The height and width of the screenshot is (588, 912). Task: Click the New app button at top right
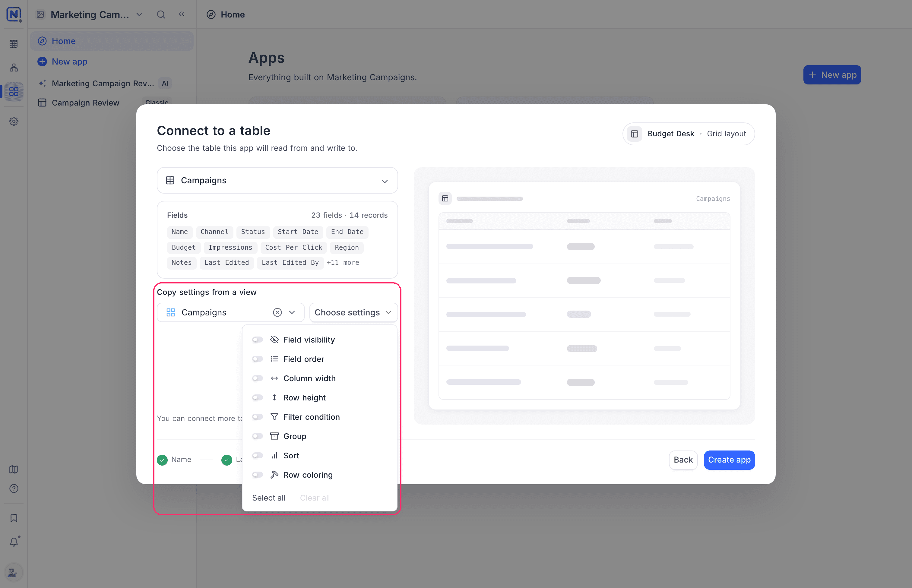pos(832,75)
